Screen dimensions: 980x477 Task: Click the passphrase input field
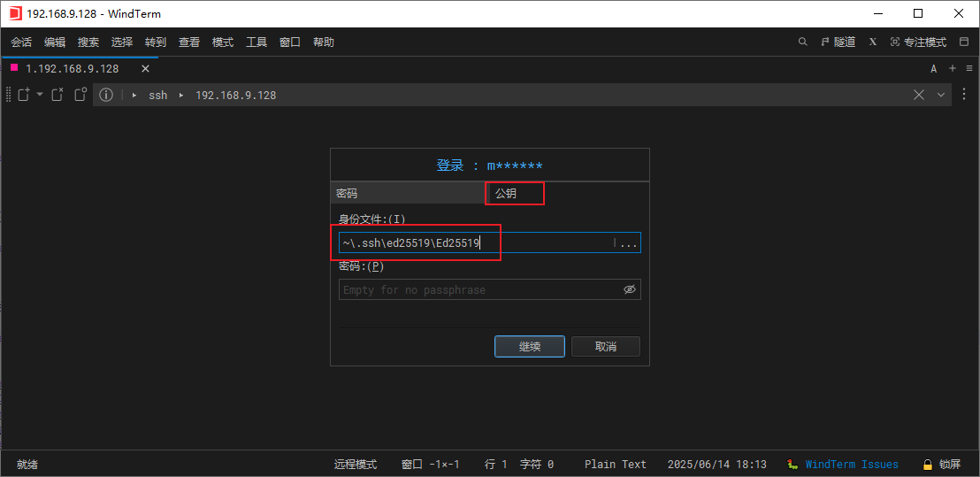pos(478,289)
